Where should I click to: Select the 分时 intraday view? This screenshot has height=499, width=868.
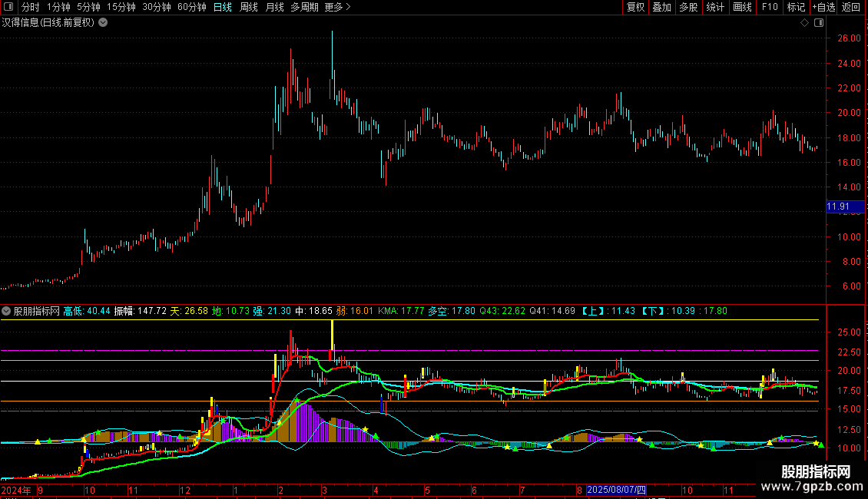[30, 8]
